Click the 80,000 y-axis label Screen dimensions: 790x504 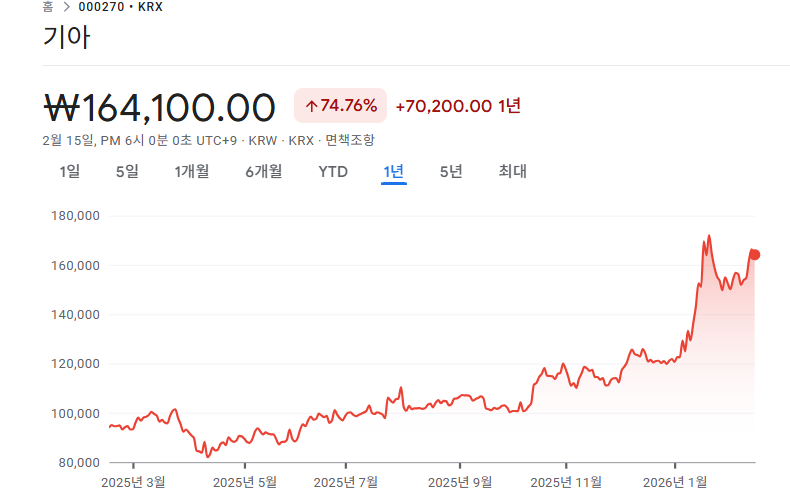coord(79,463)
